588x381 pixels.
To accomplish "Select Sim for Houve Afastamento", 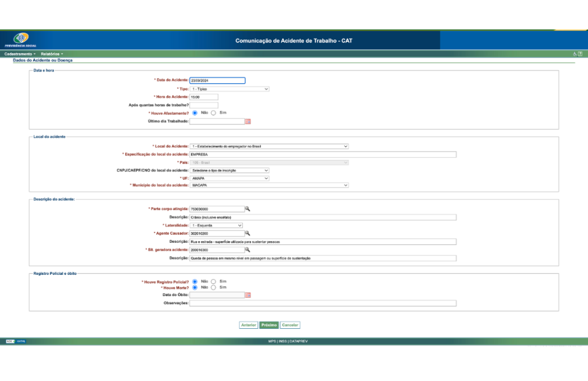I will tap(214, 113).
